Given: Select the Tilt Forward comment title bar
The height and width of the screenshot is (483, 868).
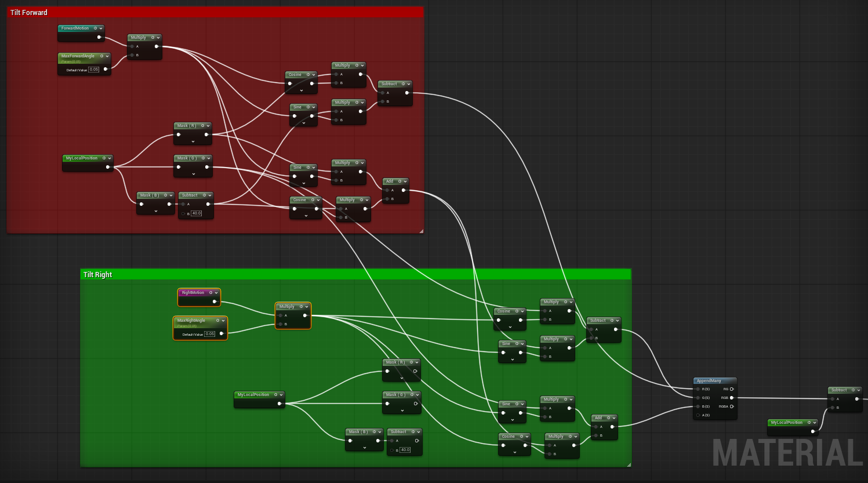Looking at the screenshot, I should (x=215, y=12).
